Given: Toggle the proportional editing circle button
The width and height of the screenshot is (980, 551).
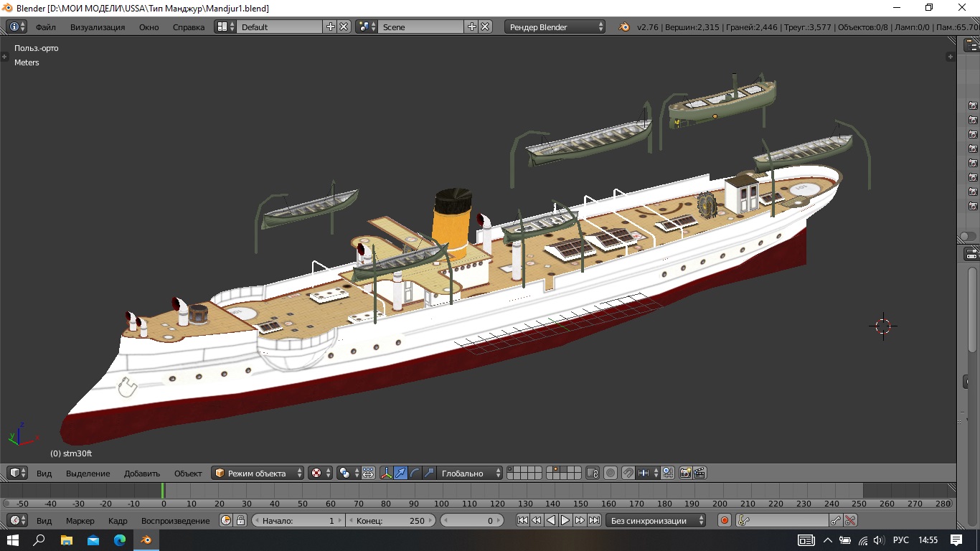Looking at the screenshot, I should (x=611, y=473).
